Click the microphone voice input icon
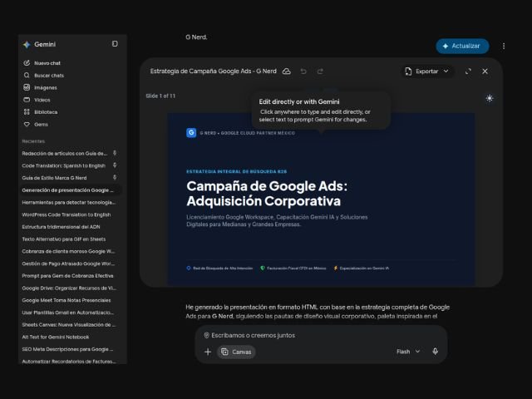532x399 pixels. click(x=436, y=352)
